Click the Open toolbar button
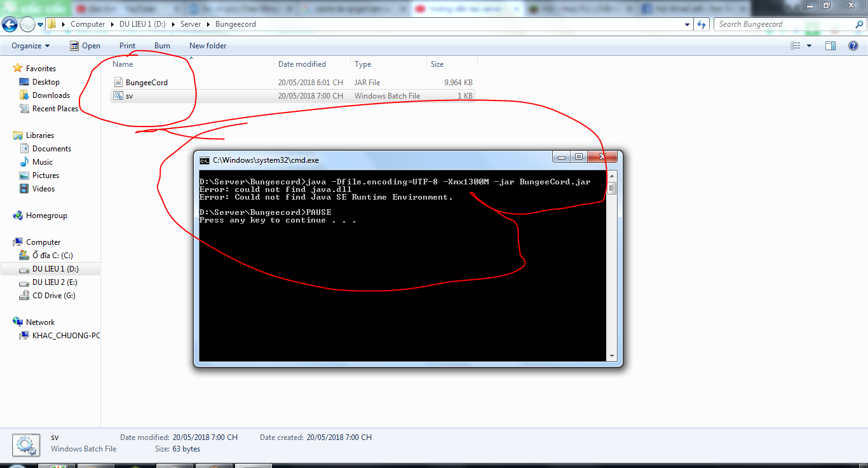868x468 pixels. pos(85,46)
